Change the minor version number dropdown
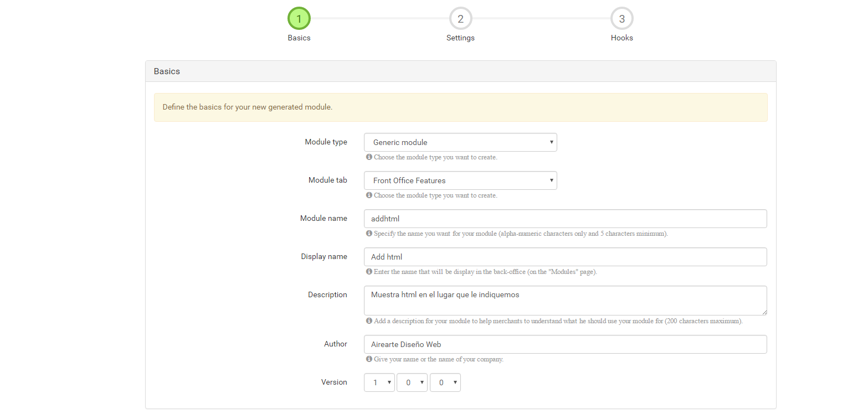This screenshot has width=868, height=419. [x=412, y=382]
